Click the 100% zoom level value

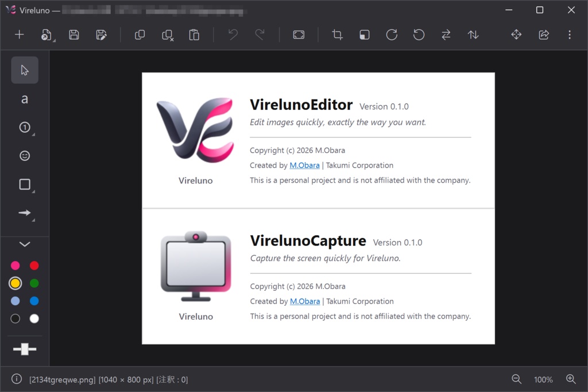coord(543,379)
